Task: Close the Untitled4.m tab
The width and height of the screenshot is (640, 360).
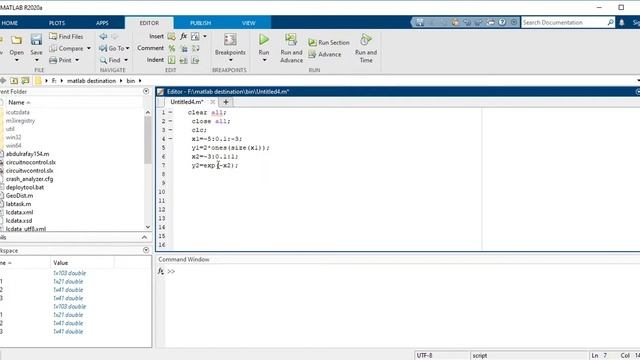Action: click(x=213, y=102)
